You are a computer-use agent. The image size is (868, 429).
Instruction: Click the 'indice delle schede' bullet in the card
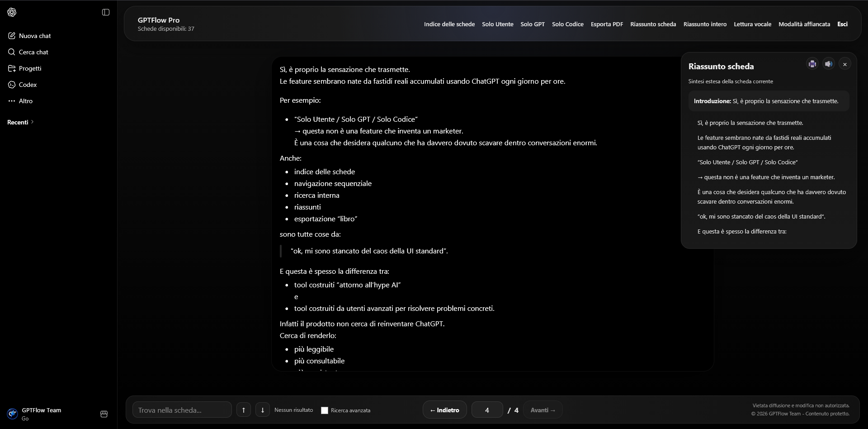click(325, 172)
